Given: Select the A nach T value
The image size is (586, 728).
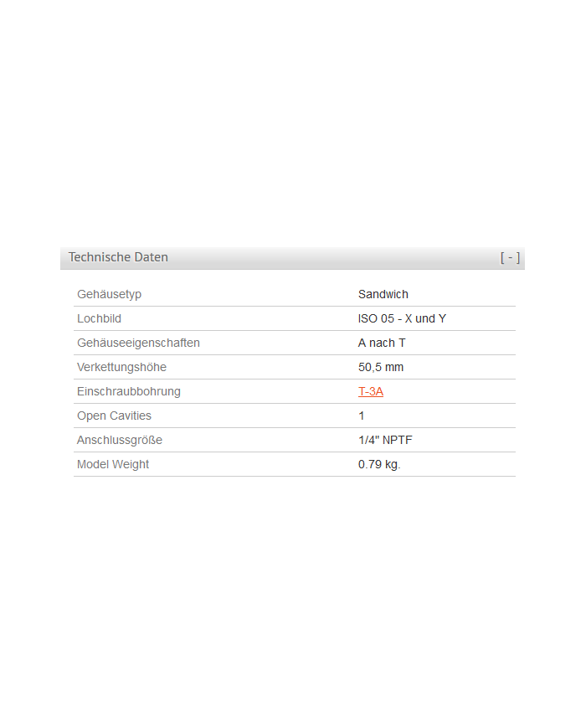Looking at the screenshot, I should tap(382, 343).
